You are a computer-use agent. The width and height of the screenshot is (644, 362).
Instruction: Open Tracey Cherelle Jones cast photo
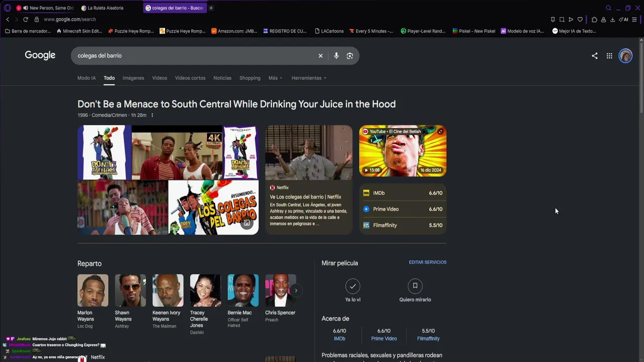pyautogui.click(x=205, y=290)
